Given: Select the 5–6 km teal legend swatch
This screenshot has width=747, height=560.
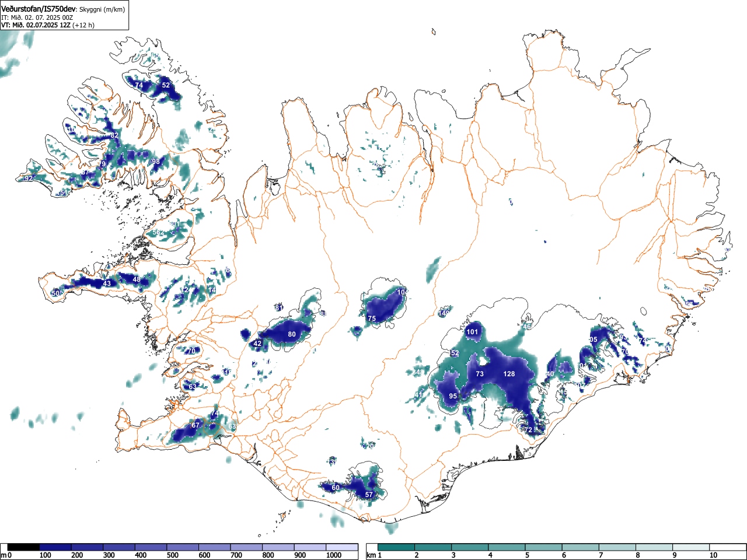Looking at the screenshot, I should click(x=544, y=547).
